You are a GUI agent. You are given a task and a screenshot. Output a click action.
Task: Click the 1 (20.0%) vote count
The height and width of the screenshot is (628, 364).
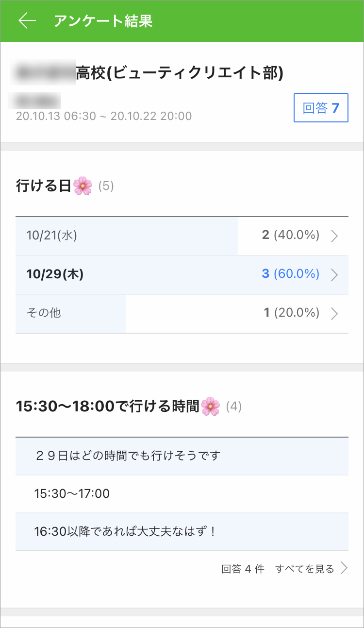pyautogui.click(x=291, y=313)
